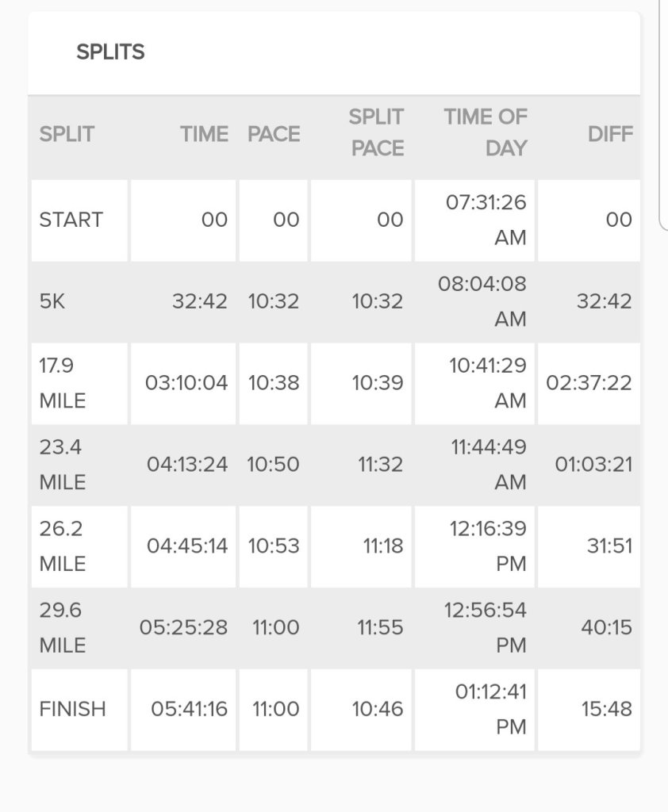
Task: Click the finish time 05:41:16
Action: [189, 709]
